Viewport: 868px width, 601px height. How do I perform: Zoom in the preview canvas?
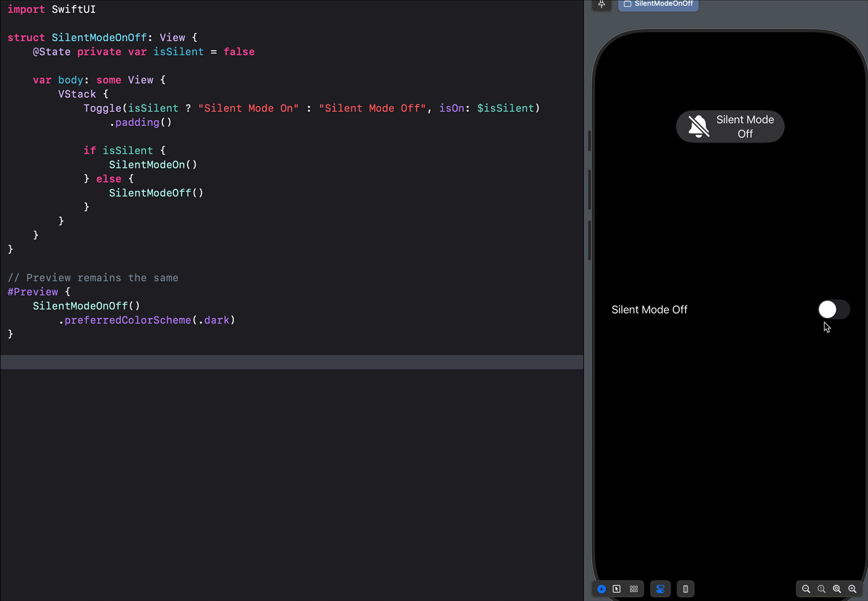[x=853, y=589]
